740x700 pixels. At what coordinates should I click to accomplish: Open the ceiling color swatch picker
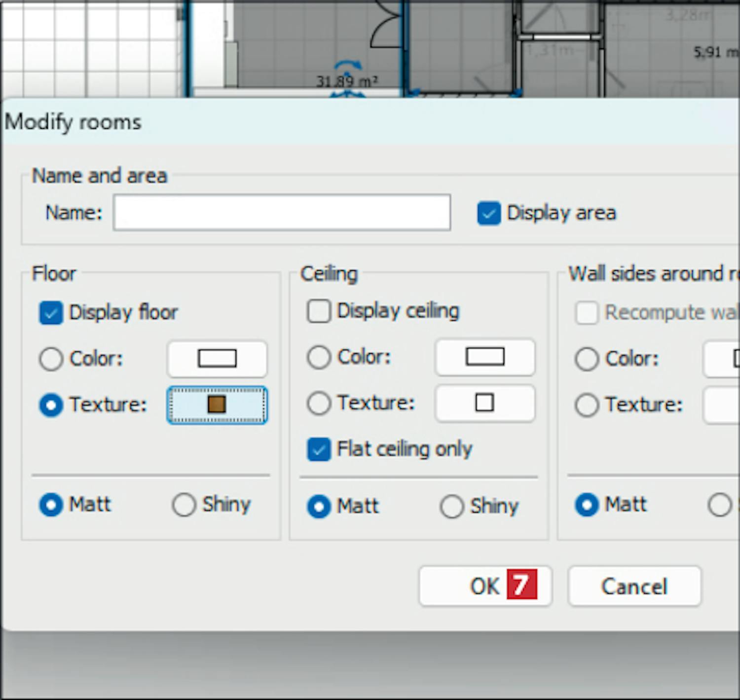484,357
